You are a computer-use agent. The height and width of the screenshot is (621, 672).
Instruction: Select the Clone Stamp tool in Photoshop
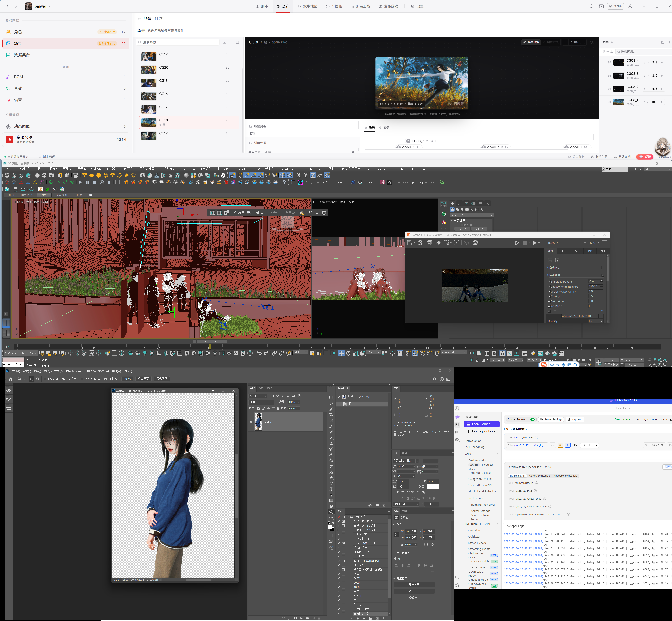(331, 443)
